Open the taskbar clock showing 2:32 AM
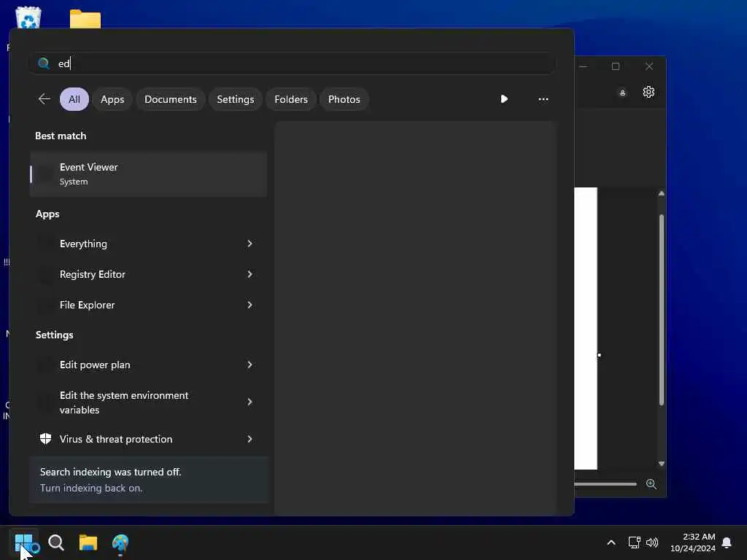This screenshot has width=747, height=560. 693,542
